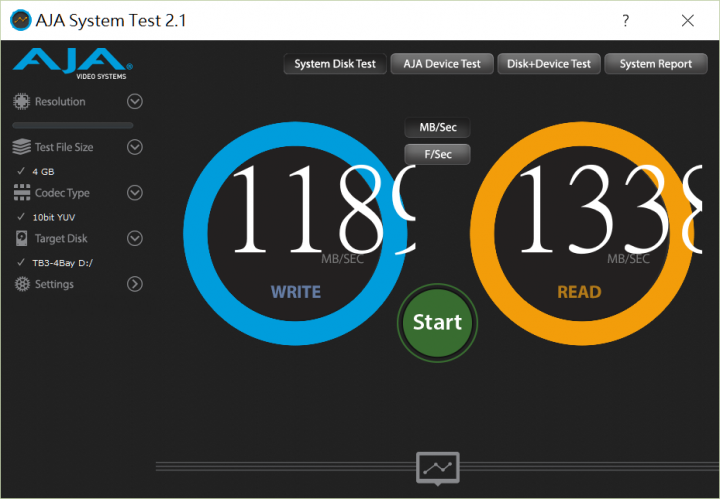Open the help question mark
The image size is (720, 499).
[625, 21]
